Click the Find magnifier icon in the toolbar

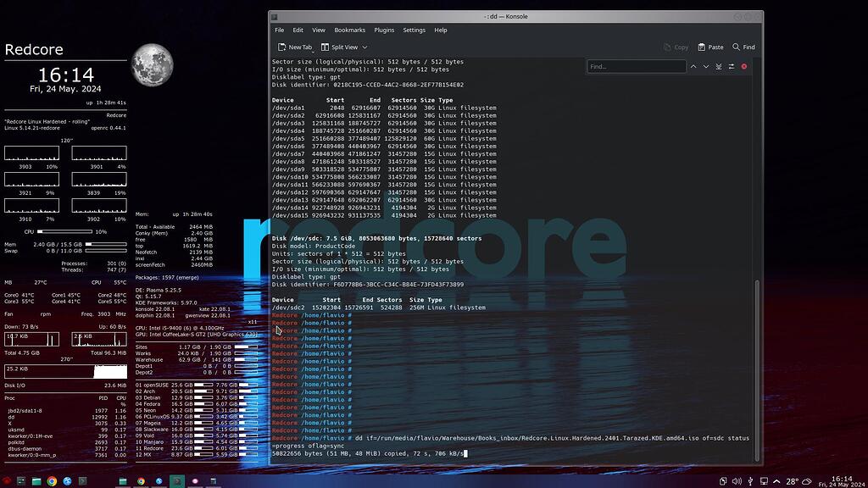(x=736, y=47)
